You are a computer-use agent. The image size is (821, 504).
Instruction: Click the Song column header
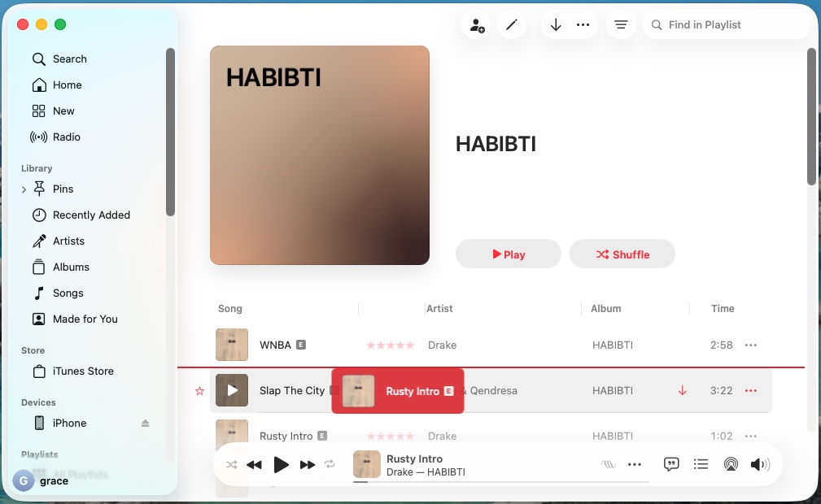coord(229,309)
